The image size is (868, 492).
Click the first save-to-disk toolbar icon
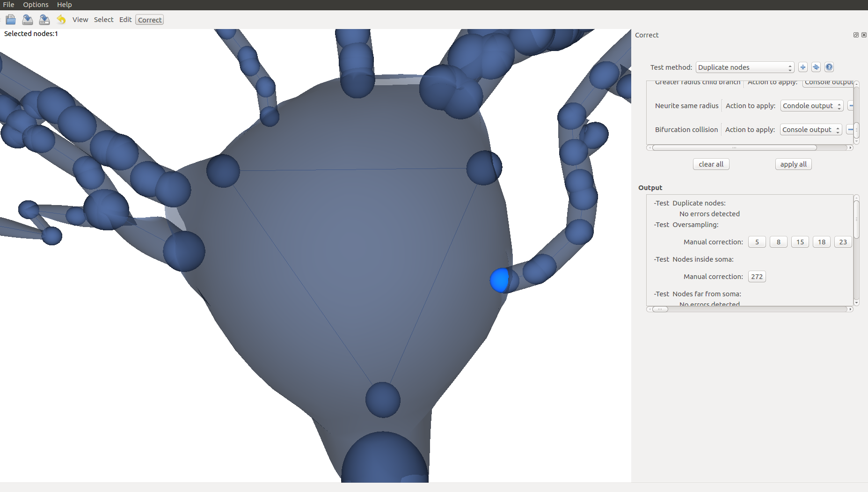[x=28, y=20]
